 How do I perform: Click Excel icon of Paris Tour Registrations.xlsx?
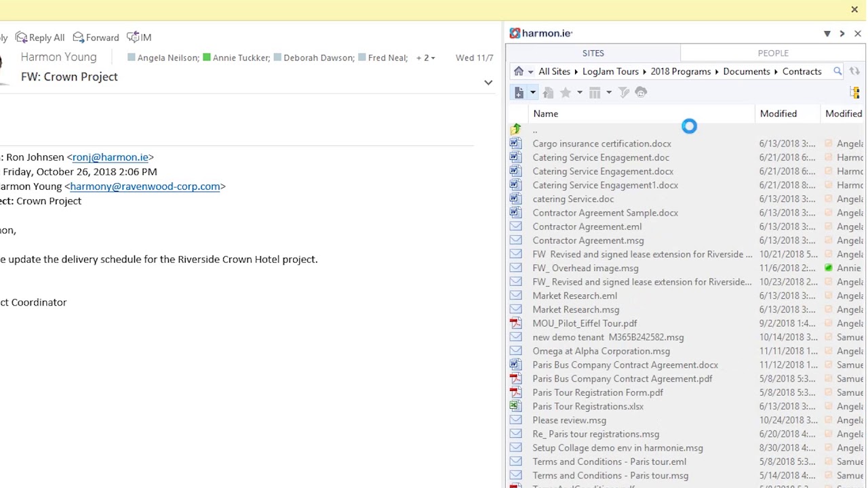click(x=516, y=407)
